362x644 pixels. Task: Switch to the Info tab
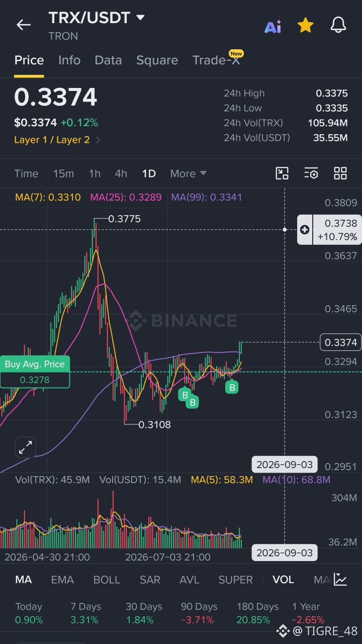coord(69,60)
